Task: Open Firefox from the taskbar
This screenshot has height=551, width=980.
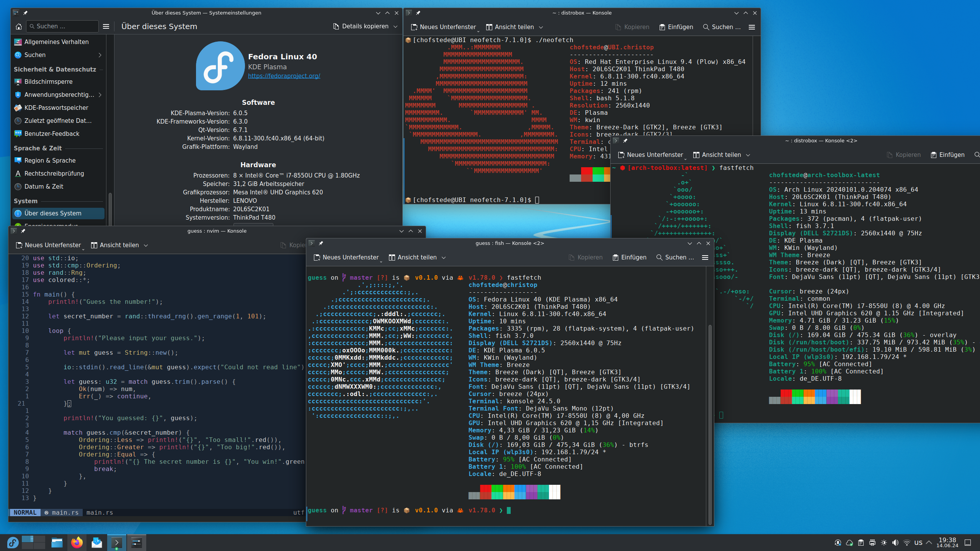Action: click(x=77, y=543)
